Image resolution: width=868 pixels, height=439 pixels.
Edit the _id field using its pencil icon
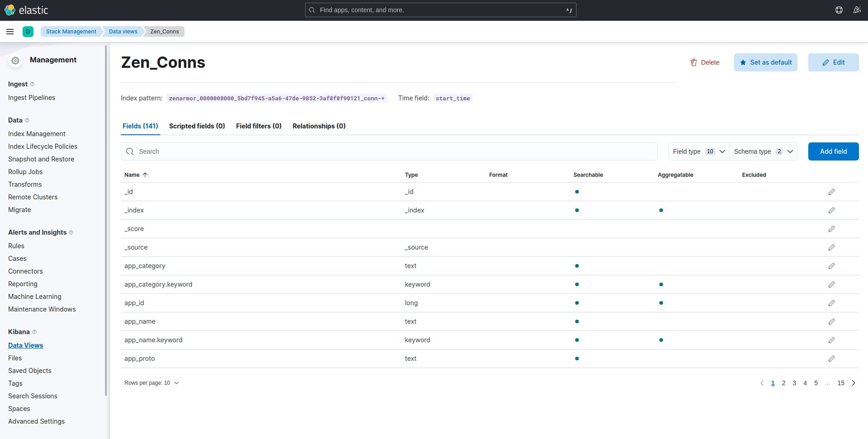831,192
